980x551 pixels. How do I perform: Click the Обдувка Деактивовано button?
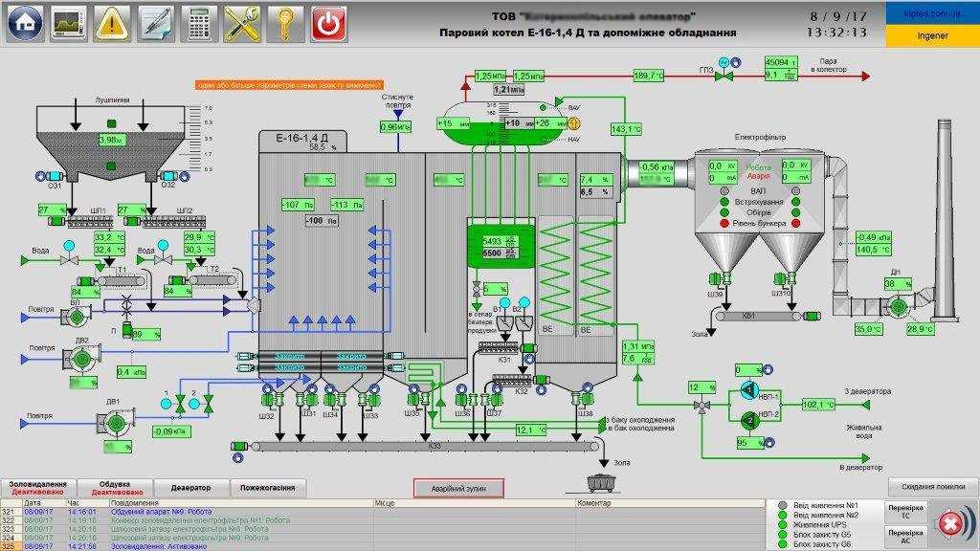click(x=115, y=488)
